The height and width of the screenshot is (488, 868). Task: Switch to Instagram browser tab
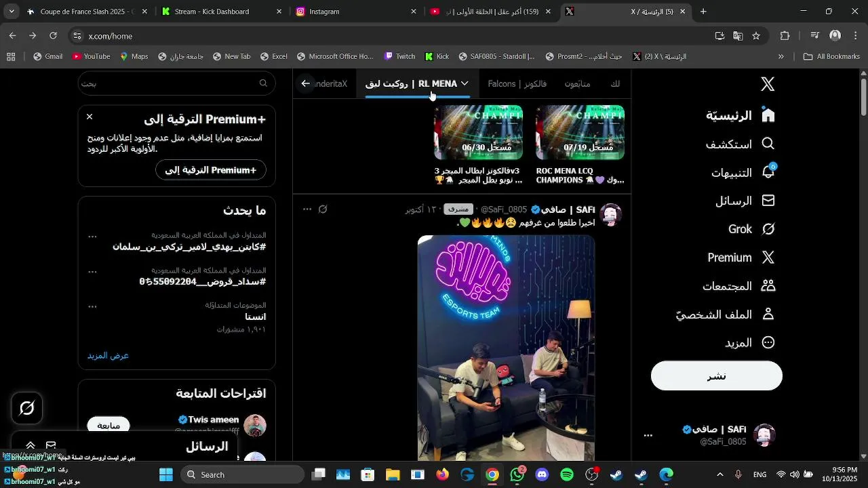pos(356,12)
